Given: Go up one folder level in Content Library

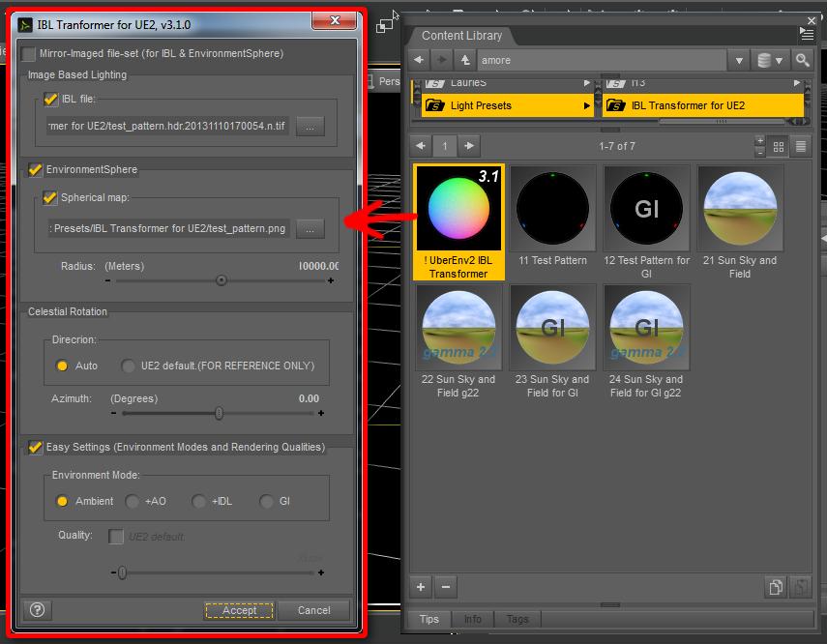Looking at the screenshot, I should (465, 60).
